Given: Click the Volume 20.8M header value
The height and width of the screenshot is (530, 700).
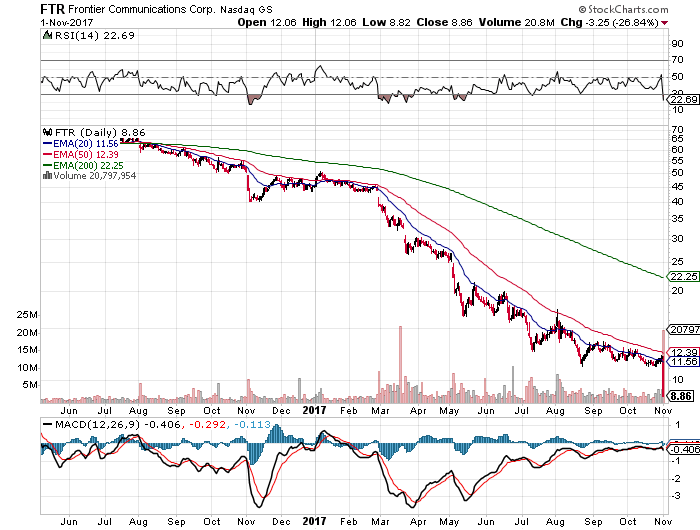Looking at the screenshot, I should point(517,22).
